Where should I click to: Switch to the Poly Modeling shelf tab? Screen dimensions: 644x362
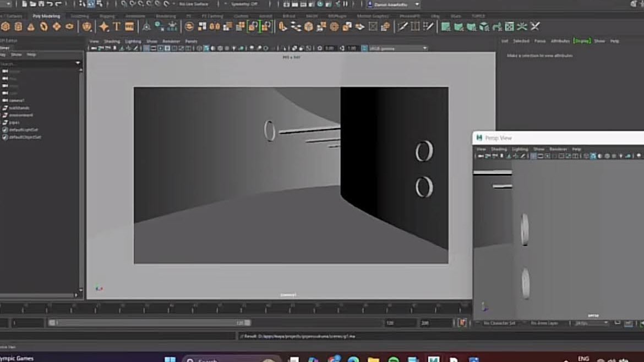pyautogui.click(x=46, y=16)
